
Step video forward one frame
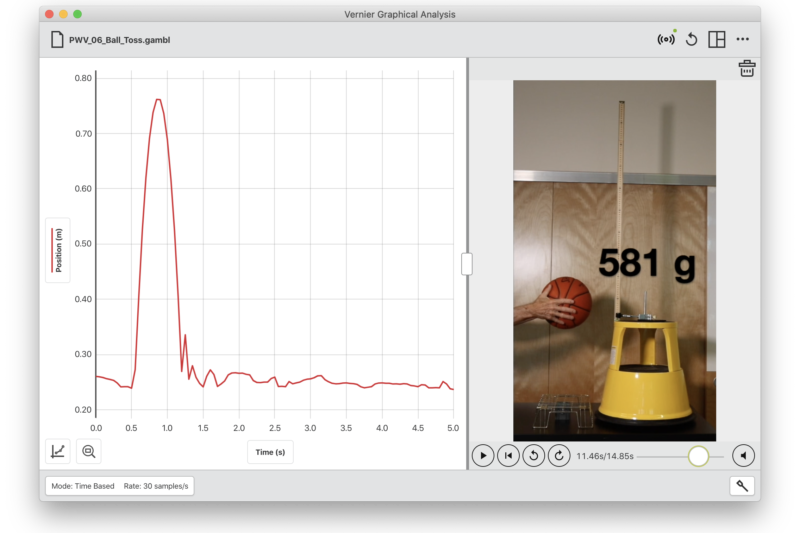pyautogui.click(x=559, y=455)
